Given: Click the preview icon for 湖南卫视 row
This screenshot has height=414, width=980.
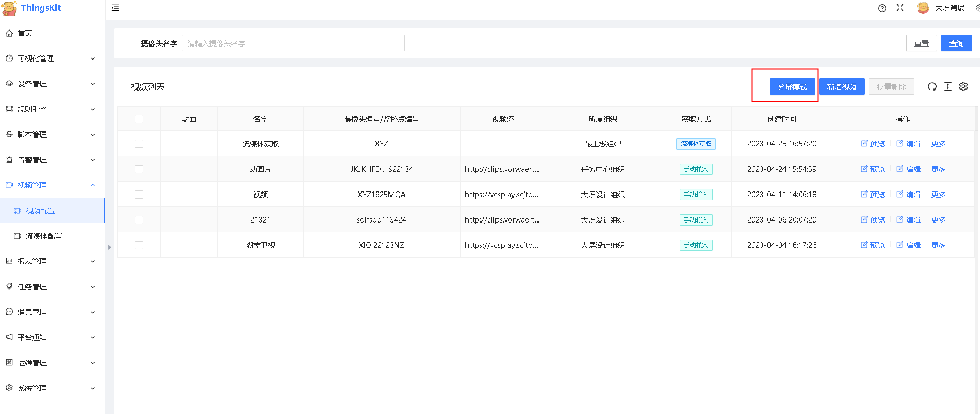Looking at the screenshot, I should [864, 245].
